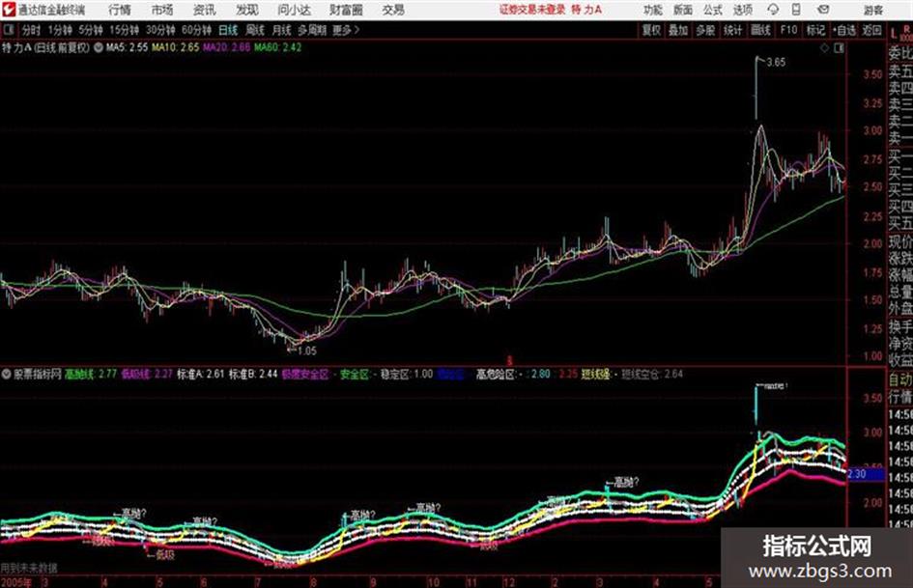The image size is (913, 588).
Task: Click the 画线 drawing tool button
Action: 760,30
